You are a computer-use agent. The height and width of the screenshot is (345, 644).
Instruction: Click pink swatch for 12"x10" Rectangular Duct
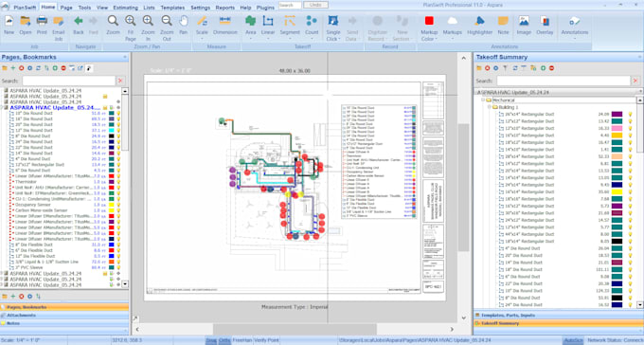pos(617,128)
